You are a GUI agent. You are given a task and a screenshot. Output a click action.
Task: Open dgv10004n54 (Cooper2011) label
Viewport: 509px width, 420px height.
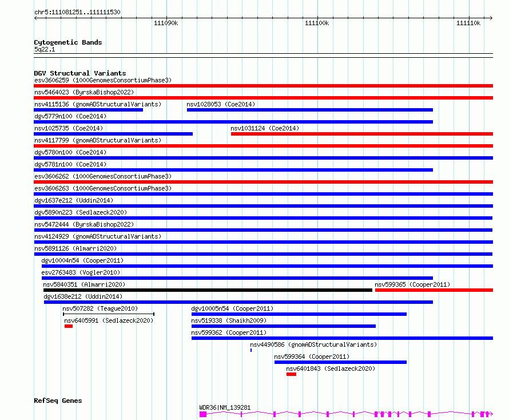82,260
